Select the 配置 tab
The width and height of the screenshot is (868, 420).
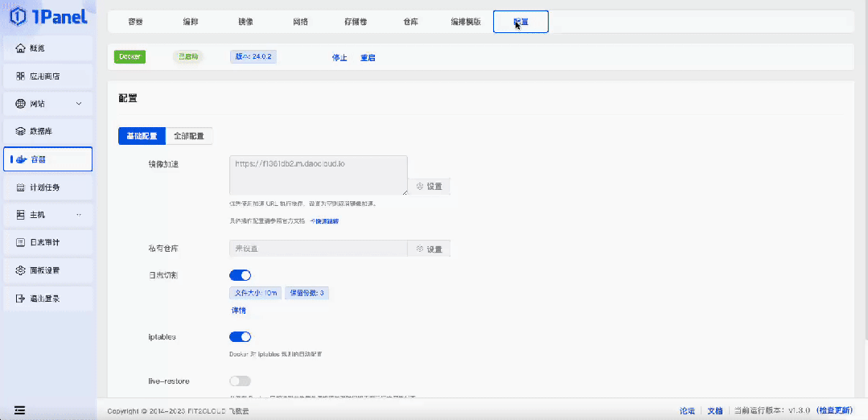tap(521, 23)
